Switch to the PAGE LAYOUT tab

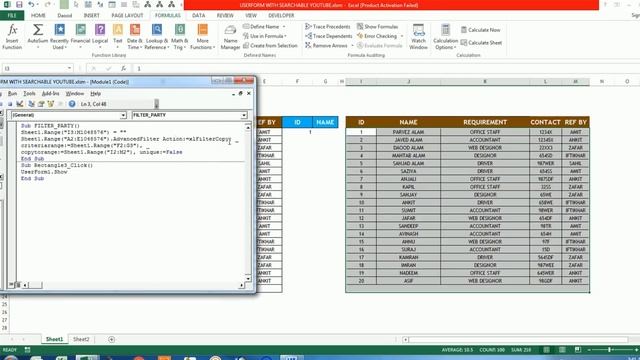pos(127,16)
